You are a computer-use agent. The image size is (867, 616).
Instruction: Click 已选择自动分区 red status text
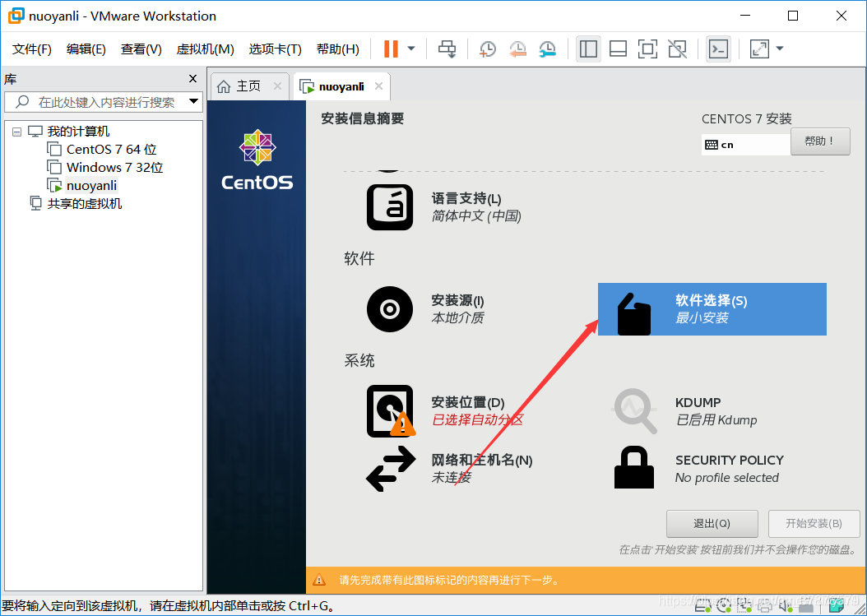477,419
